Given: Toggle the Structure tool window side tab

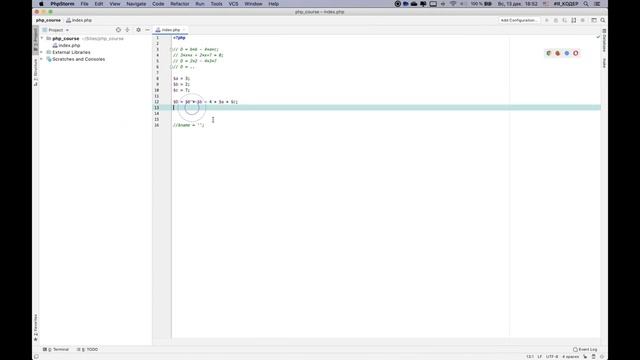Looking at the screenshot, I should pyautogui.click(x=36, y=72).
